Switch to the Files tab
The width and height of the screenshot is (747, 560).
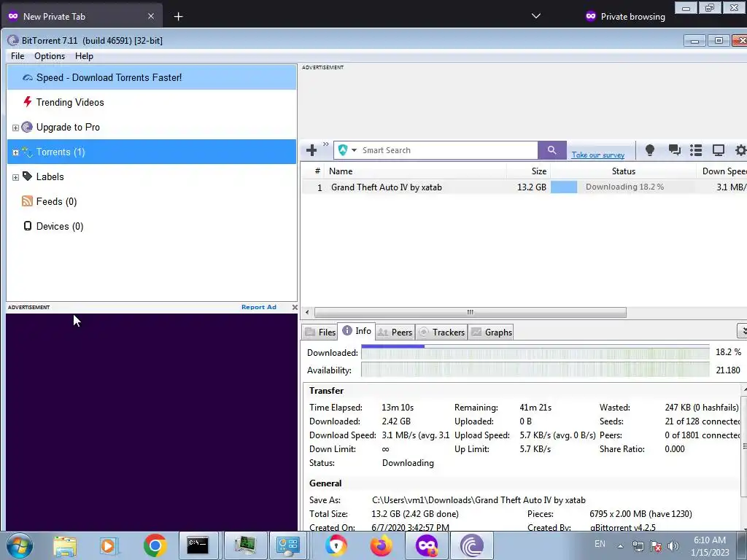pos(320,332)
